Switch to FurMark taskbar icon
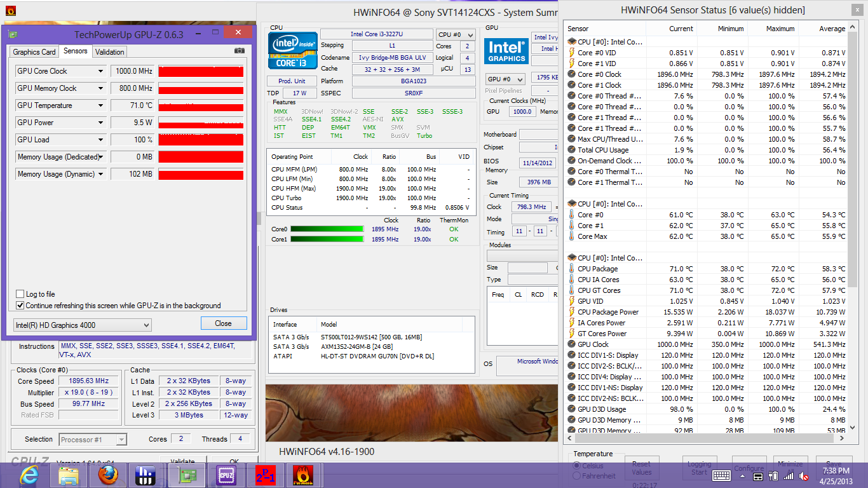 (303, 475)
